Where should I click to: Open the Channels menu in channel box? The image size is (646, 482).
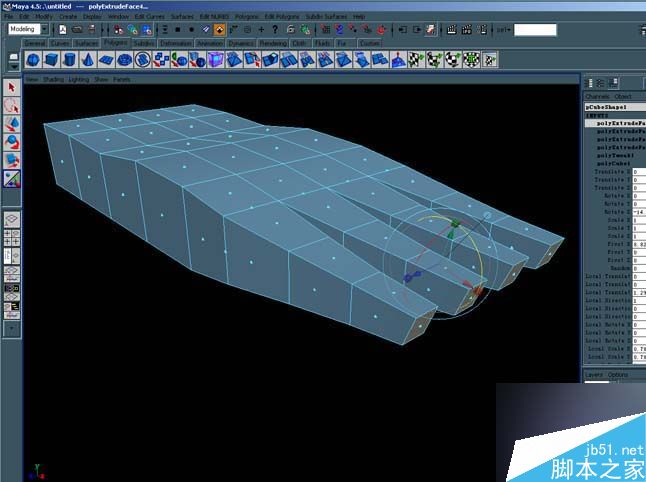coord(597,96)
